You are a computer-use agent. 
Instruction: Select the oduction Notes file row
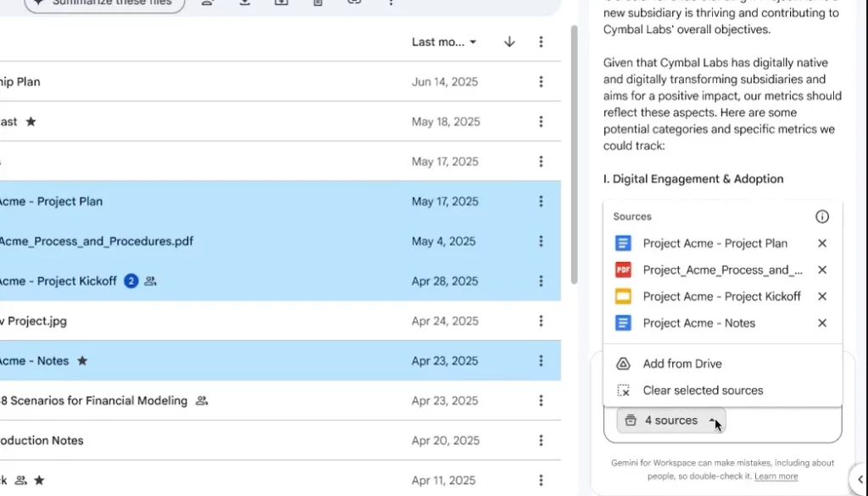point(280,441)
